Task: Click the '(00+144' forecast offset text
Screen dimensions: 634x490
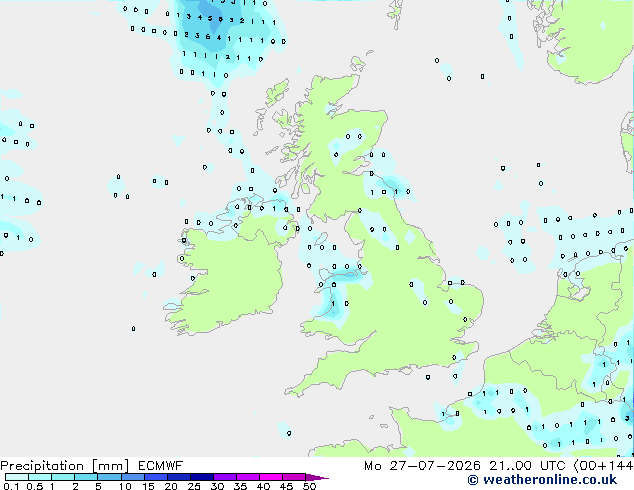Action: coord(603,466)
